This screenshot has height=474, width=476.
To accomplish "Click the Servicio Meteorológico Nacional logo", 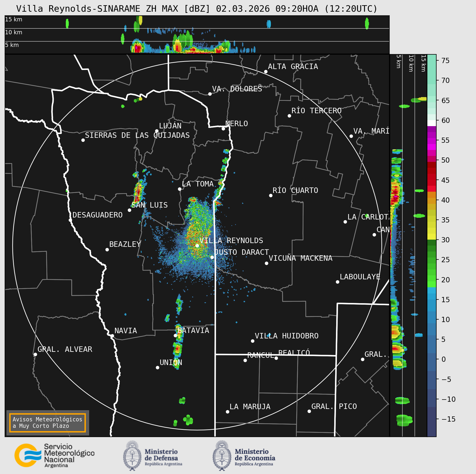I will click(x=54, y=455).
